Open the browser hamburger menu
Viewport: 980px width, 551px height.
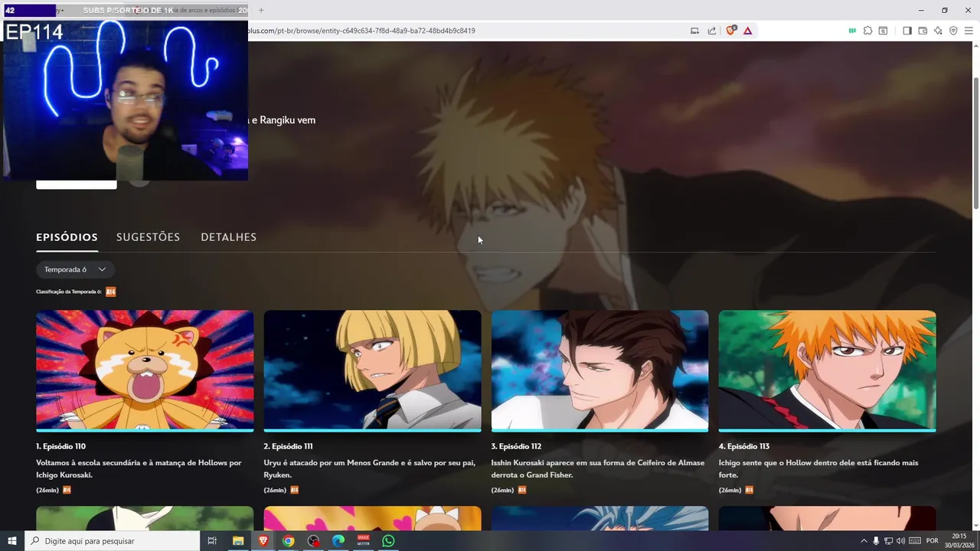click(x=969, y=31)
